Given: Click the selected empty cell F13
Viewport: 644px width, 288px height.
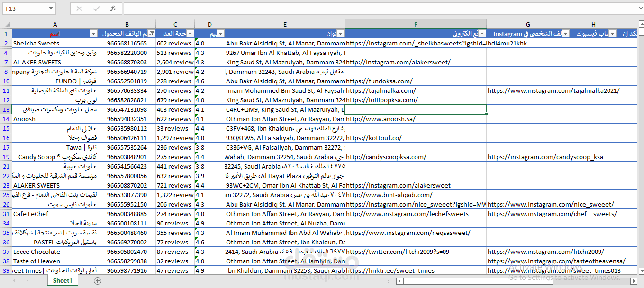Looking at the screenshot, I should 416,109.
